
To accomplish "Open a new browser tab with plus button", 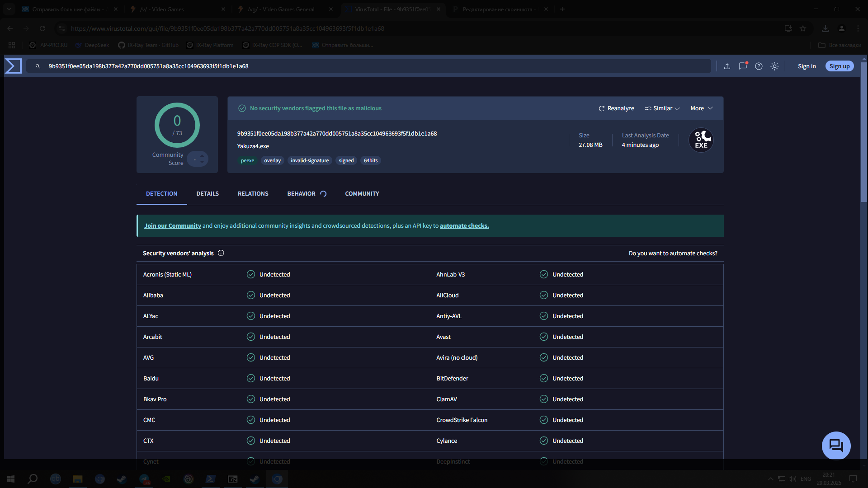I will pyautogui.click(x=562, y=9).
